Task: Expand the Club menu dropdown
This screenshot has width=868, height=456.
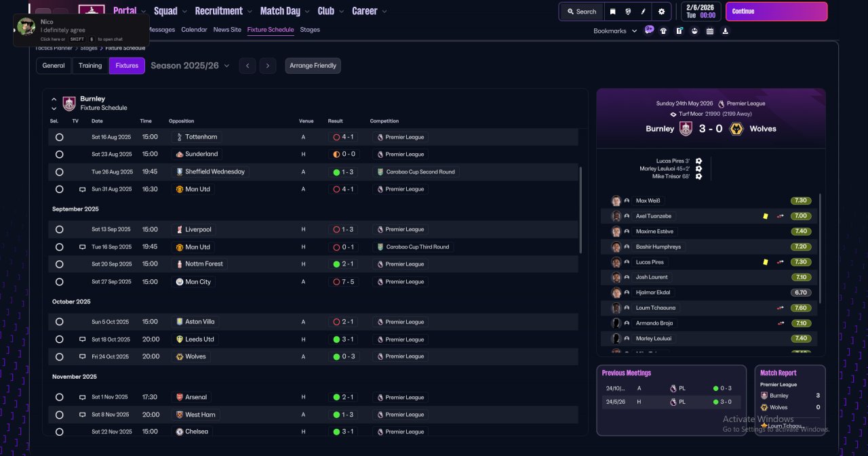Action: point(341,12)
